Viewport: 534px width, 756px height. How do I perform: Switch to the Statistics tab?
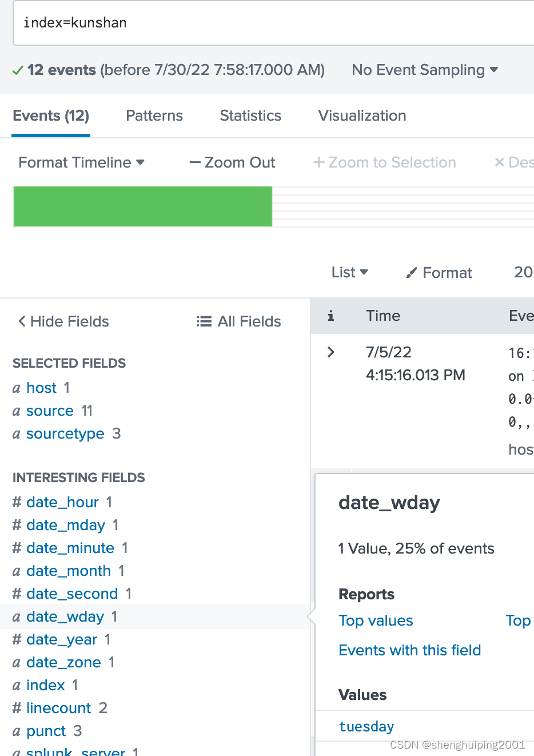(250, 116)
